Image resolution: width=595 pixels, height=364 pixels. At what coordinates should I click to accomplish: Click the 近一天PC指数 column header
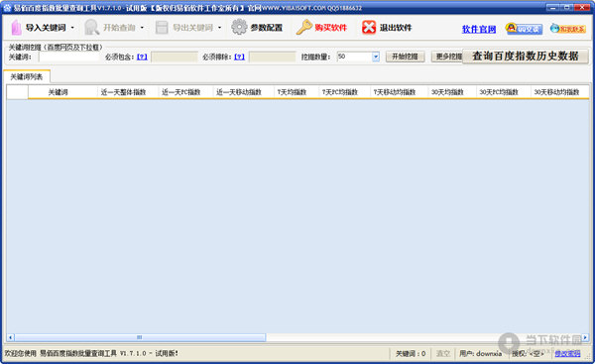click(x=185, y=92)
